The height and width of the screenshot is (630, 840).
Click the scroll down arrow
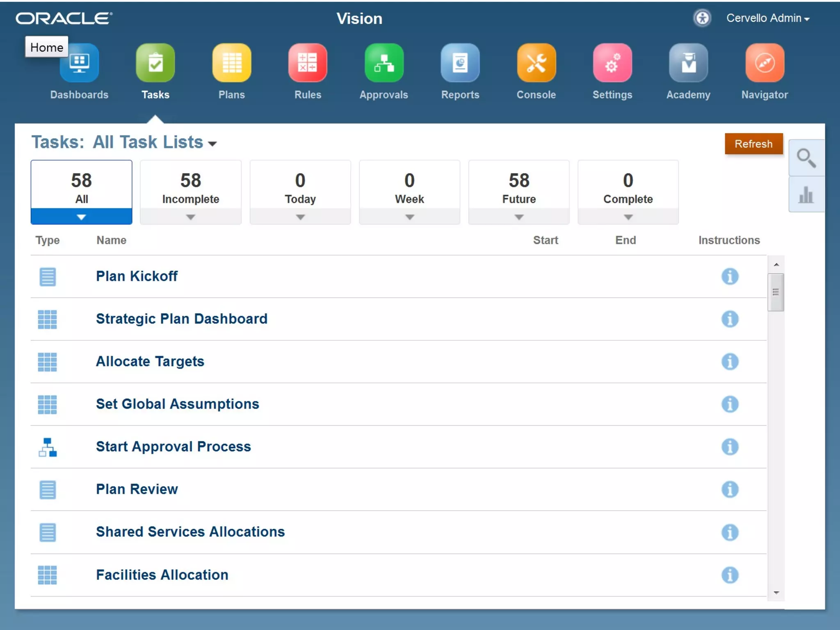[x=776, y=593]
